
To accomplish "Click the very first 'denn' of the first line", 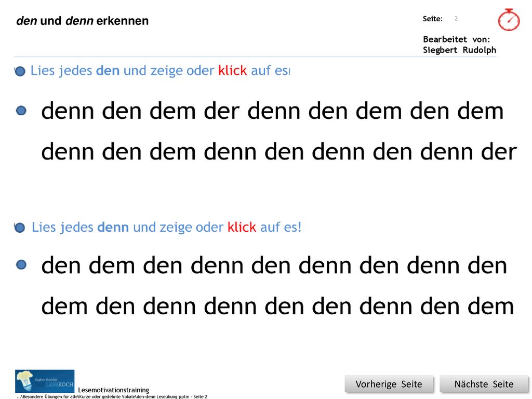I will (68, 111).
